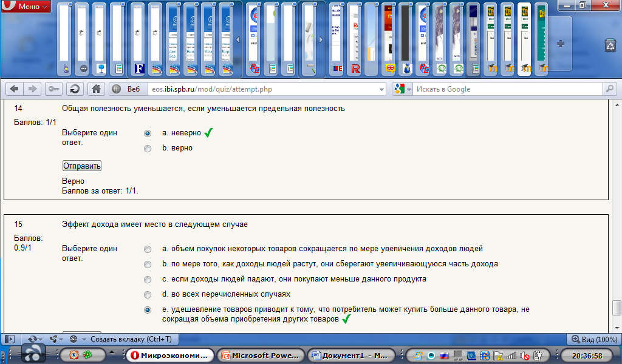This screenshot has width=622, height=364.
Task: Expand tab stack with right-pointing arrow
Action: pos(321,39)
